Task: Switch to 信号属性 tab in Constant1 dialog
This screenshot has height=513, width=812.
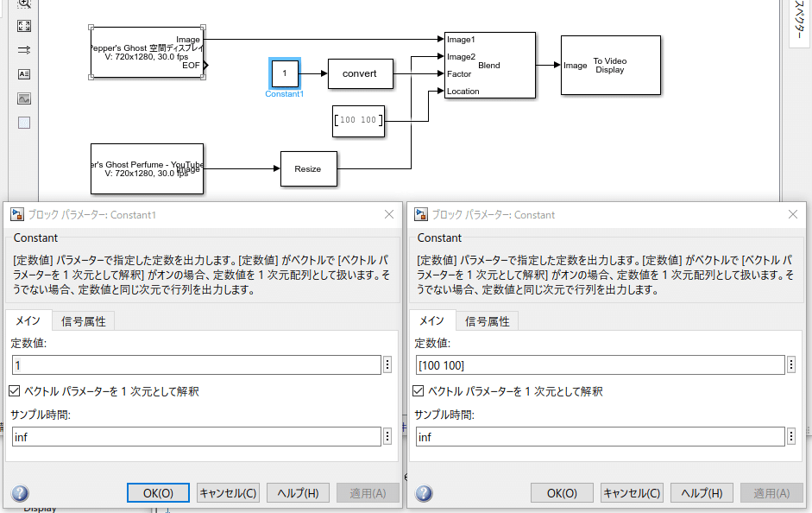Action: 84,321
